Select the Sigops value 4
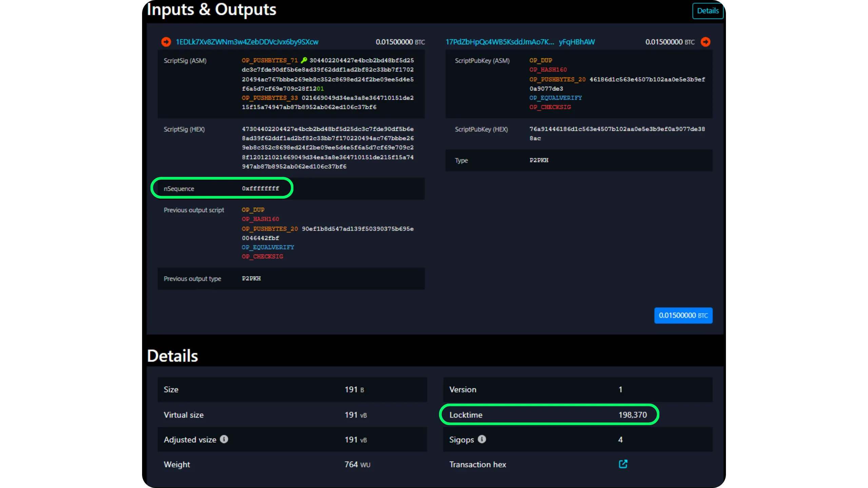The height and width of the screenshot is (488, 868). coord(620,440)
